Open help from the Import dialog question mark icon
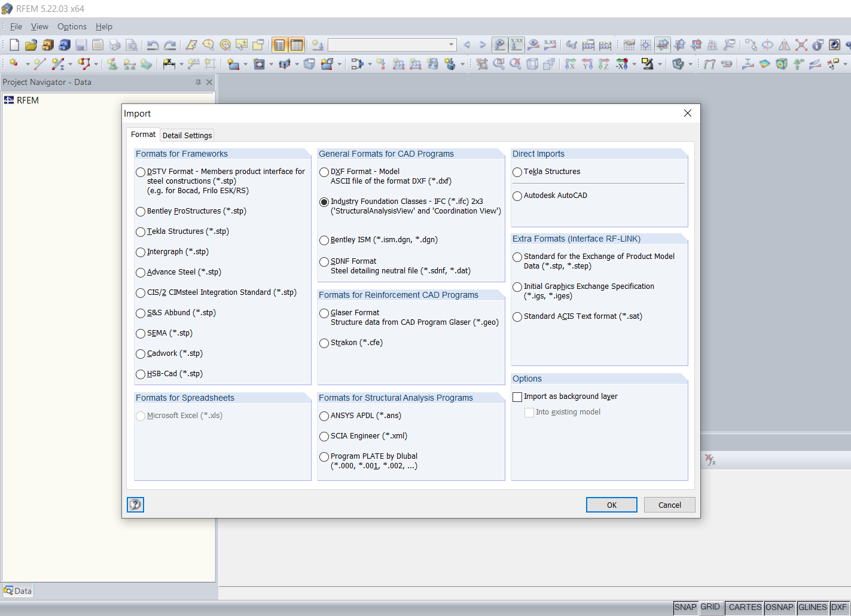 pos(135,505)
